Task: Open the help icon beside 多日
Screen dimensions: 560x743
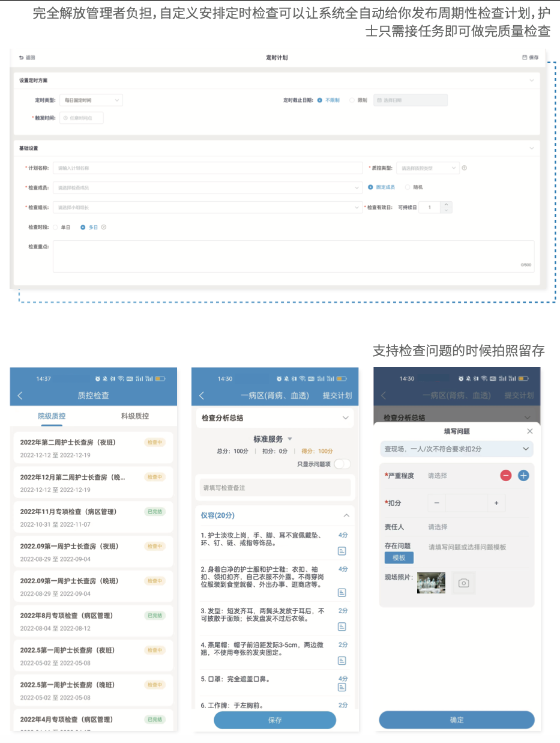Action: pos(104,228)
